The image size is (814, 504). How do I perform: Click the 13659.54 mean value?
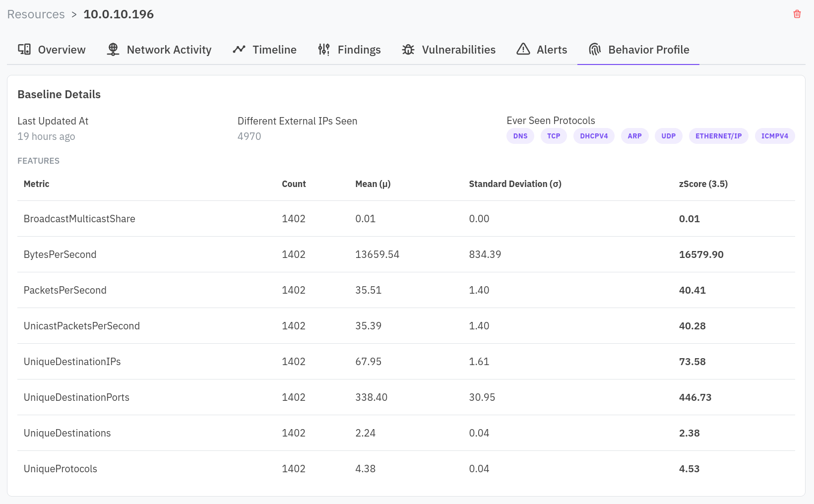click(377, 254)
